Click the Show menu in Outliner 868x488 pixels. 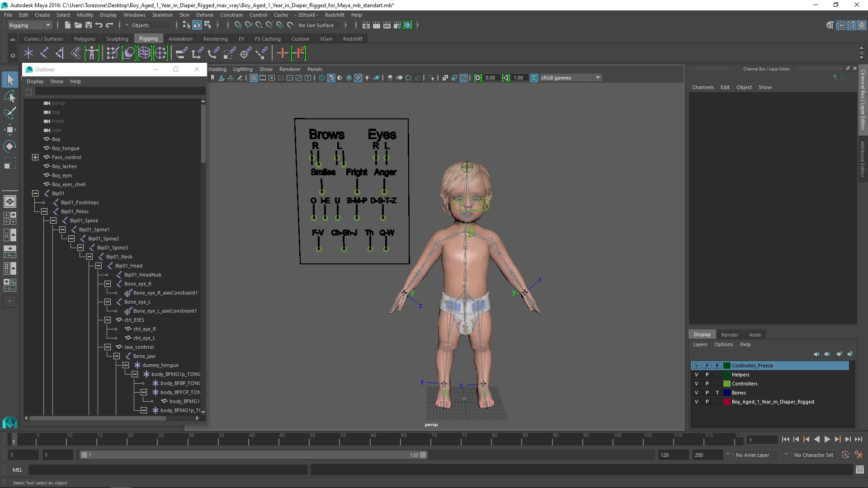point(57,81)
